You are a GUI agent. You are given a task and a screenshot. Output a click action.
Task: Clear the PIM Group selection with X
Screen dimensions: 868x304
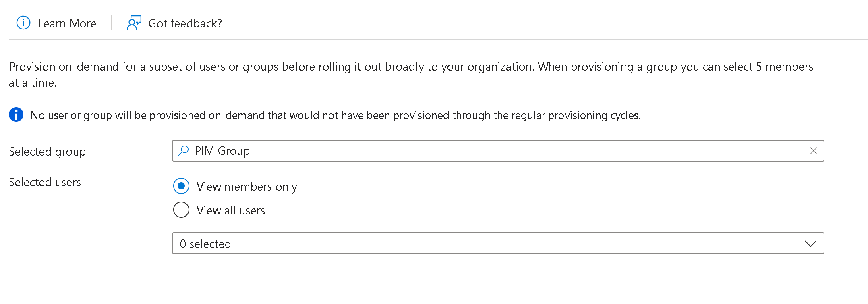[813, 151]
